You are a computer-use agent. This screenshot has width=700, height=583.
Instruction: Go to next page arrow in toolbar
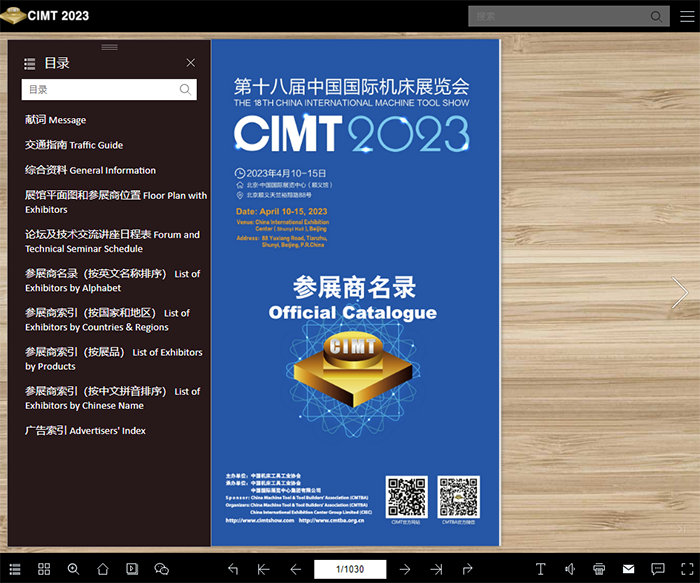[405, 569]
